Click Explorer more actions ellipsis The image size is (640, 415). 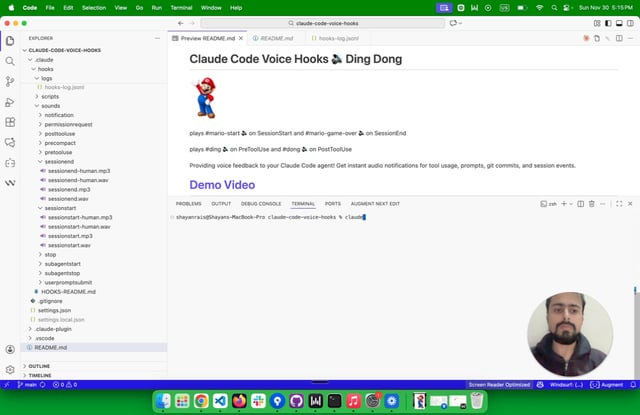coord(157,38)
